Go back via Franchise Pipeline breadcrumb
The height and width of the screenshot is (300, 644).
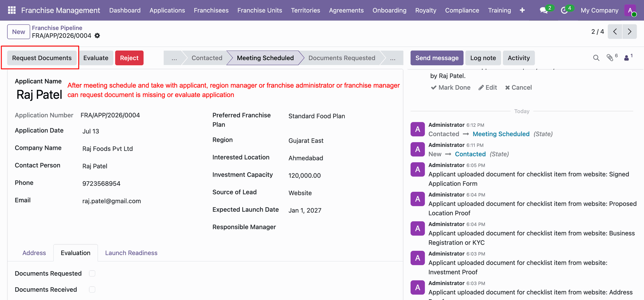pos(57,28)
